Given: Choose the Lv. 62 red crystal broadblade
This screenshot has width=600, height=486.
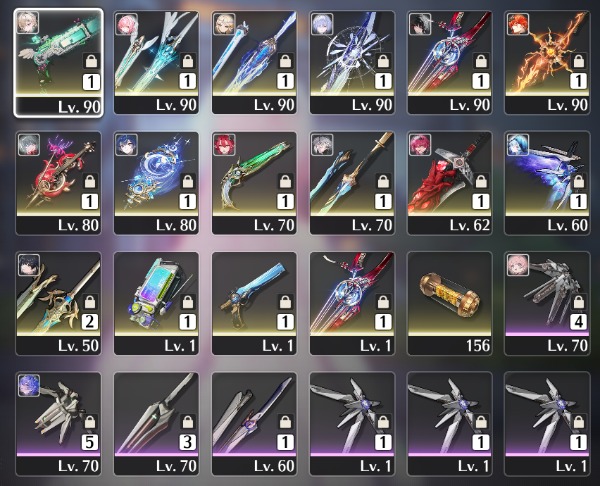Looking at the screenshot, I should click(450, 183).
